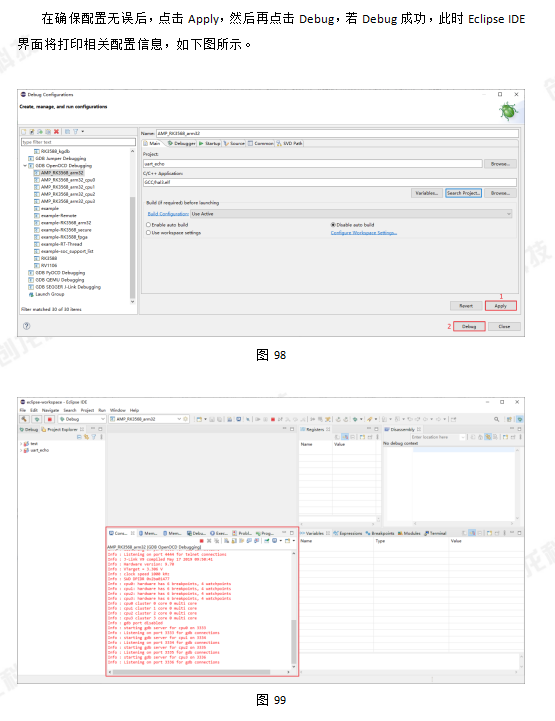Switch to the Breakpoints tab

[380, 533]
